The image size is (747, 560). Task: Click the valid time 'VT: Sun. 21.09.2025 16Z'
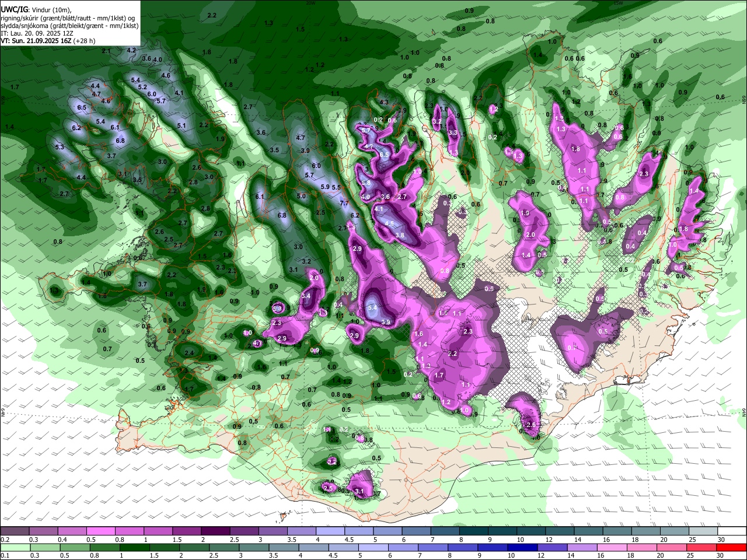tap(36, 41)
